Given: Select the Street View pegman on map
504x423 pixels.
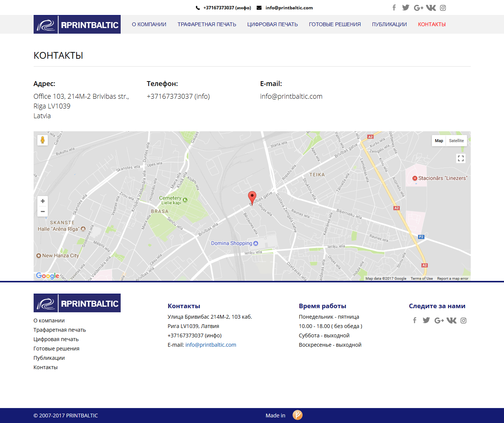Looking at the screenshot, I should click(43, 140).
